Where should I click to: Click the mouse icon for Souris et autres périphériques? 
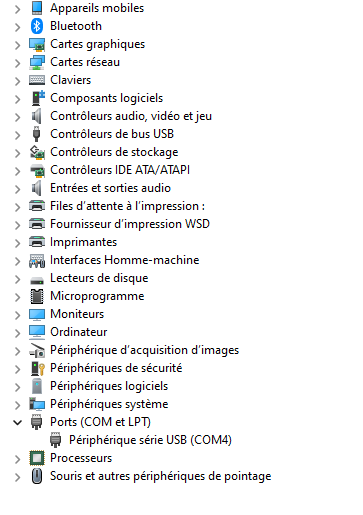[x=37, y=476]
